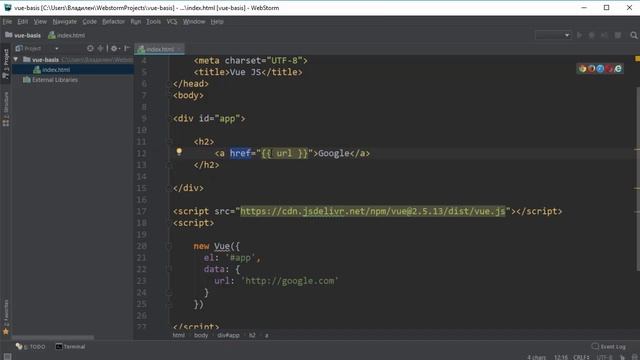
Task: Open the View menu
Action: [40, 22]
